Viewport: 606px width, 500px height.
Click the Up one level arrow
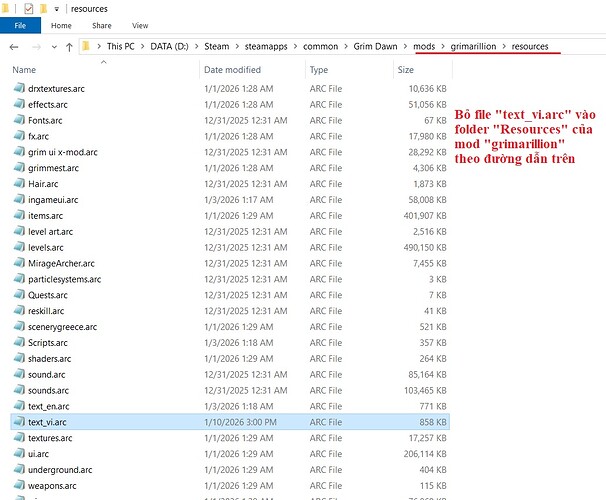point(68,47)
